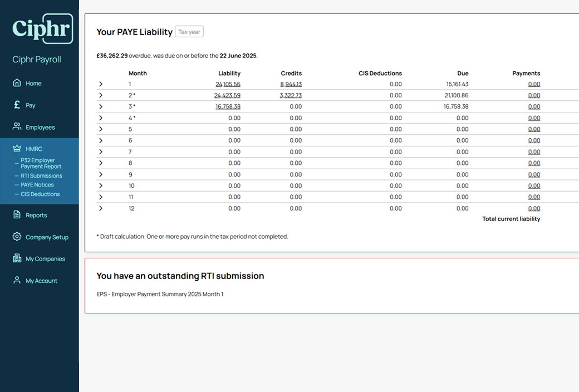Go to RTI Submissions submenu
579x392 pixels.
(x=41, y=175)
